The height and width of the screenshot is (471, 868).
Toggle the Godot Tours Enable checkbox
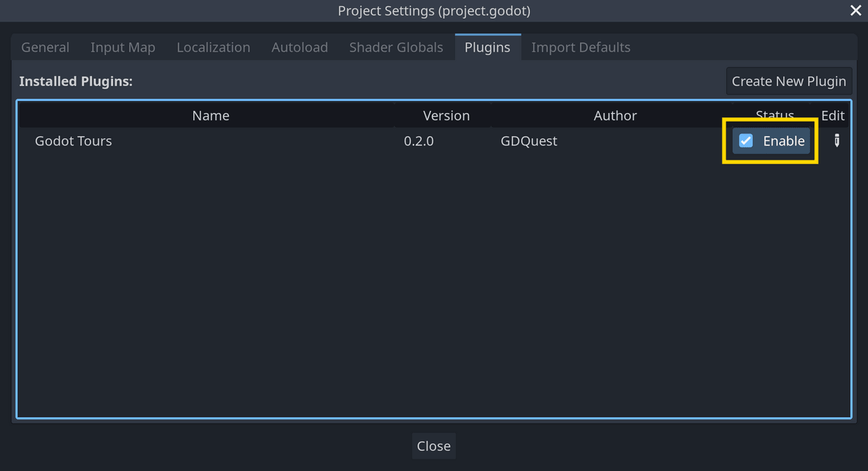tap(746, 141)
